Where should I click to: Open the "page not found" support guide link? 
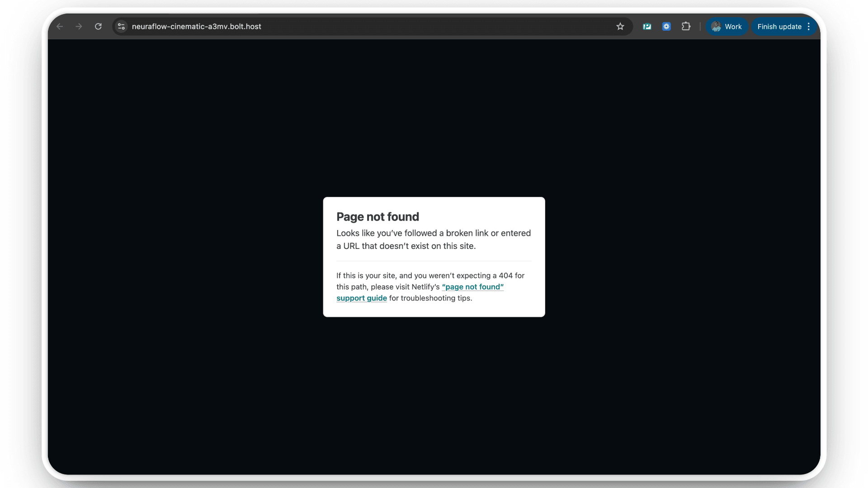[x=420, y=292]
